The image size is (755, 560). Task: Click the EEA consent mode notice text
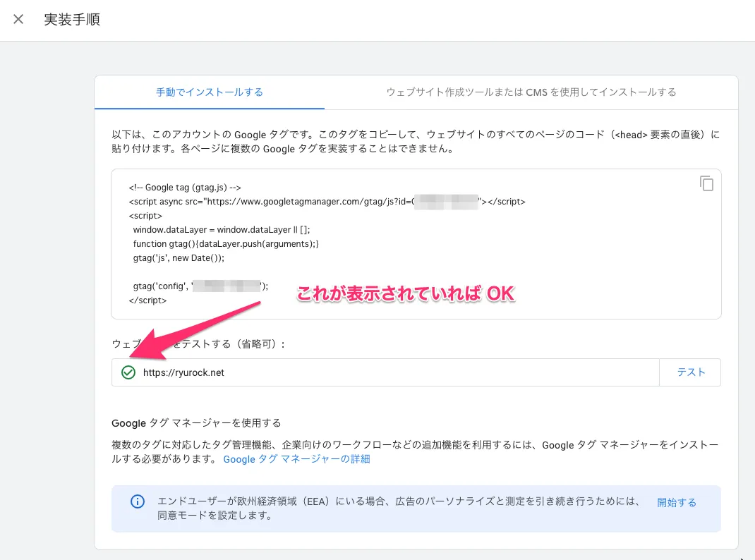[399, 509]
